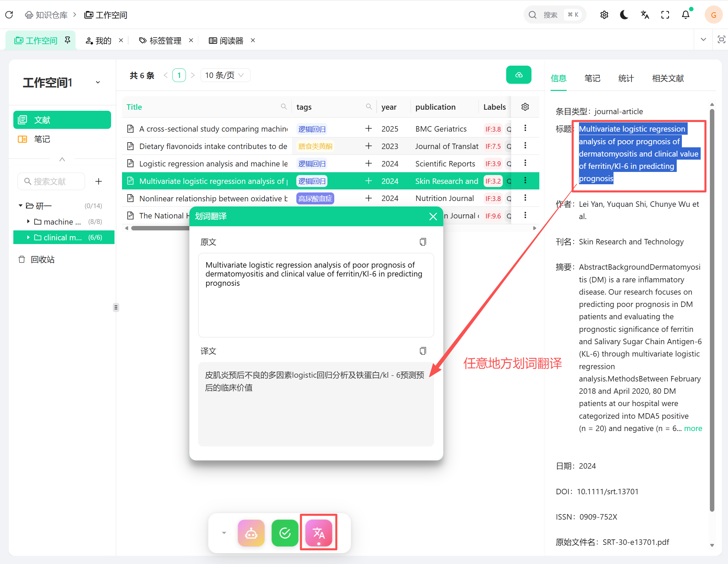Unpin the 工作空间 tab
The image size is (728, 564).
pos(67,40)
